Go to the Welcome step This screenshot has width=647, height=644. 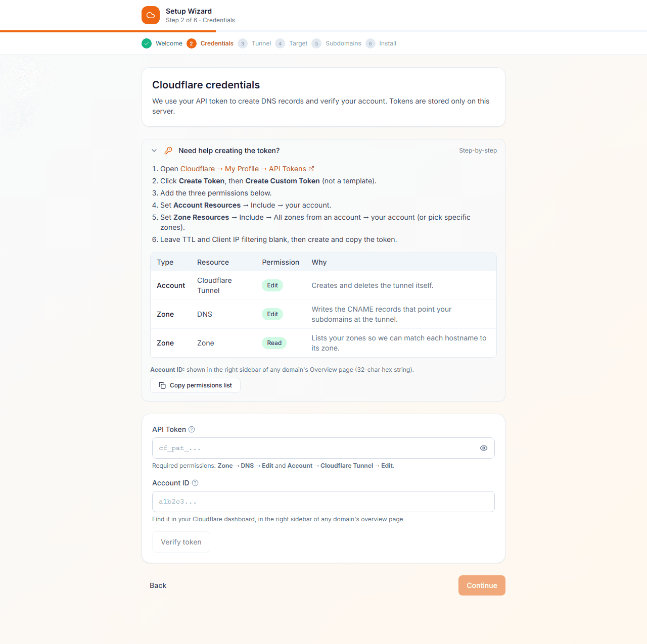coord(169,43)
